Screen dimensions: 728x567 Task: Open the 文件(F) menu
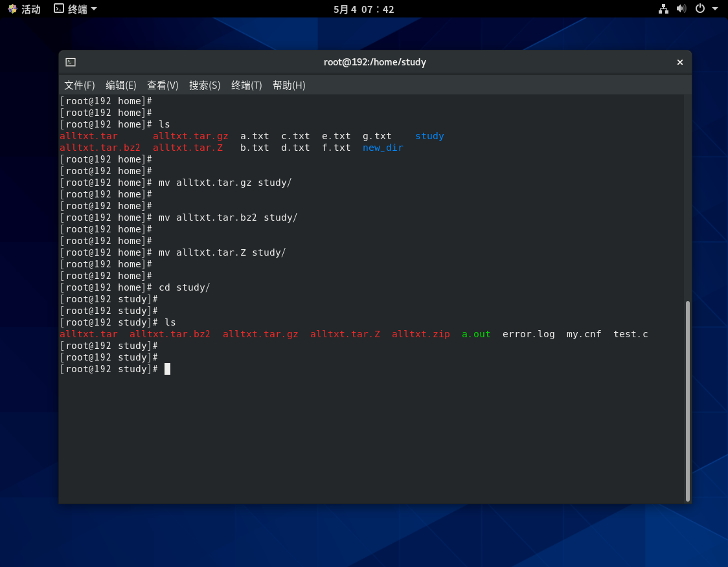click(80, 85)
